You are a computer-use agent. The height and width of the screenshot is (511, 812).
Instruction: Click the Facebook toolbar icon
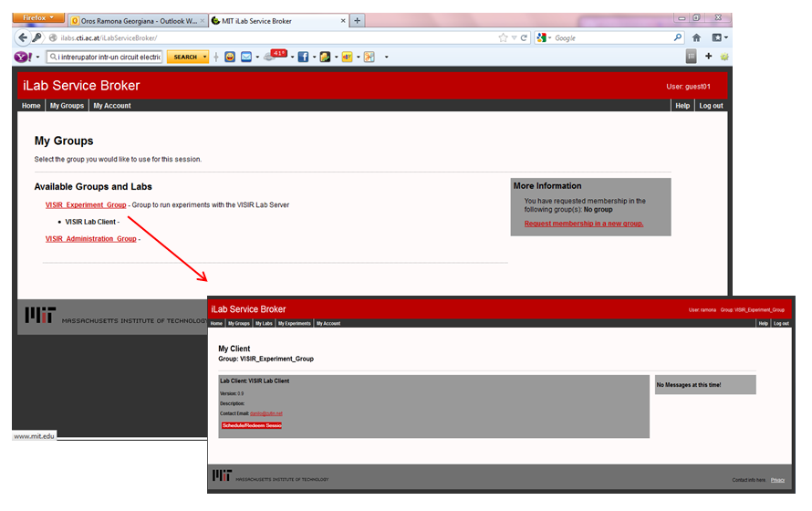coord(304,57)
